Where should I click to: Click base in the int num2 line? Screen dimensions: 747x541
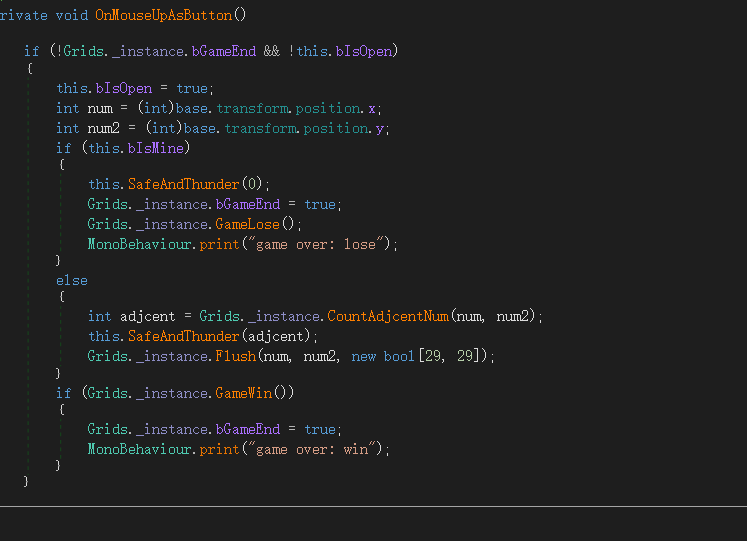click(x=200, y=129)
